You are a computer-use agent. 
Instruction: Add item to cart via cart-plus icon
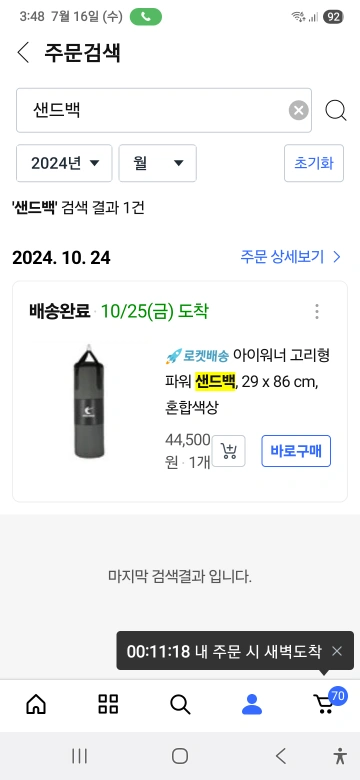[x=229, y=451]
